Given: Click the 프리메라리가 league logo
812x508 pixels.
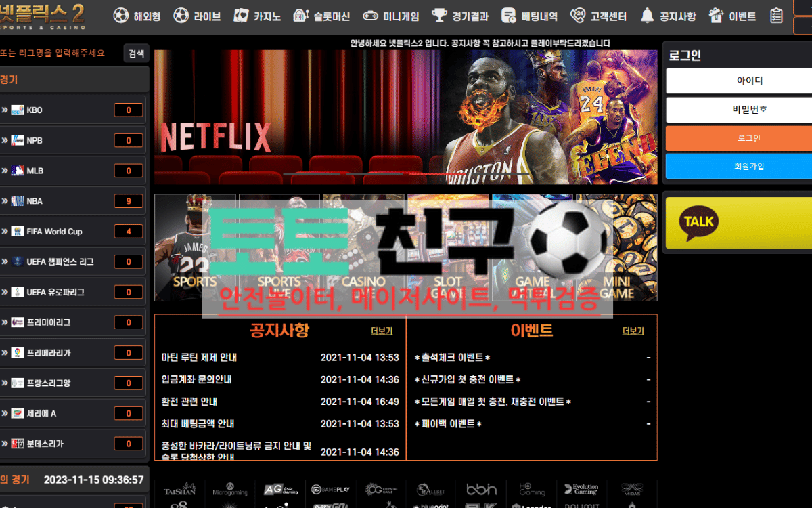Looking at the screenshot, I should click(x=17, y=353).
